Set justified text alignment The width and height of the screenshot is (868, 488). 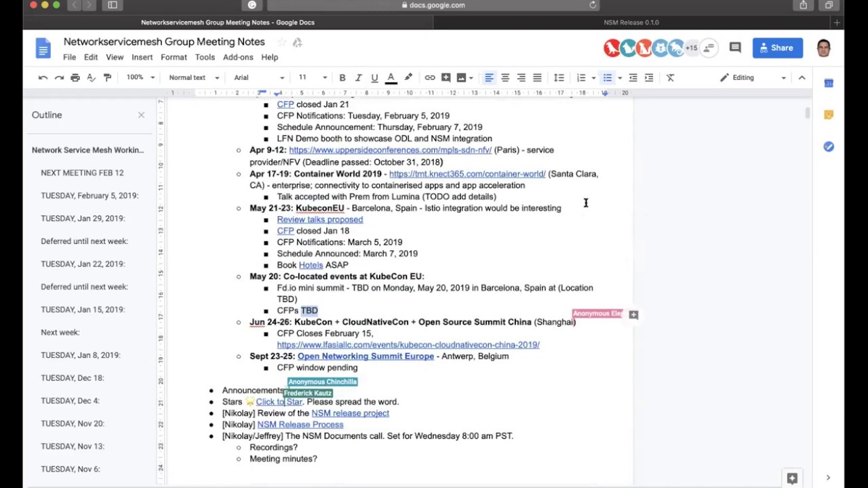coord(537,77)
